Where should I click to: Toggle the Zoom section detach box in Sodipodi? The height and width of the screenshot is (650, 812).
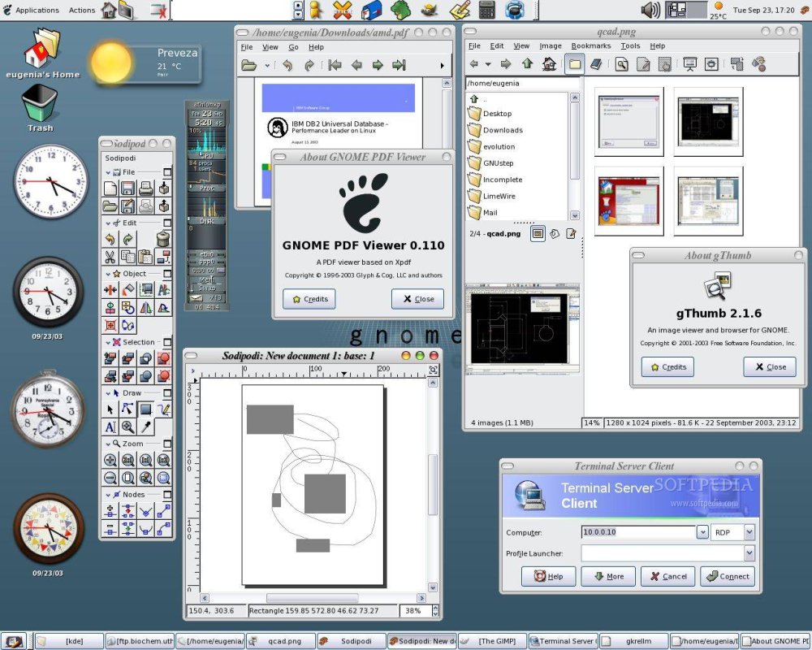tap(167, 444)
